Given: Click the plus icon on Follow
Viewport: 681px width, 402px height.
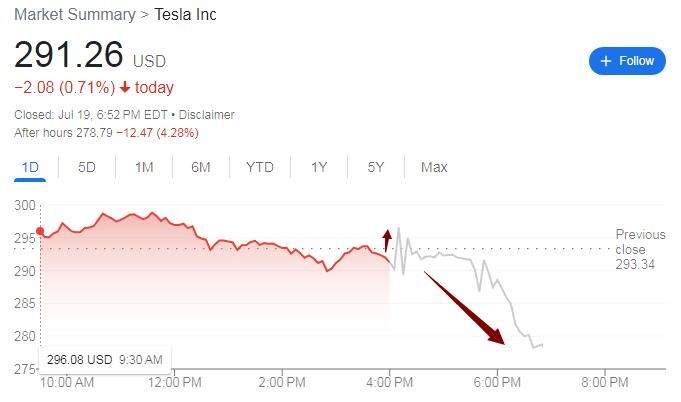Looking at the screenshot, I should click(x=605, y=61).
